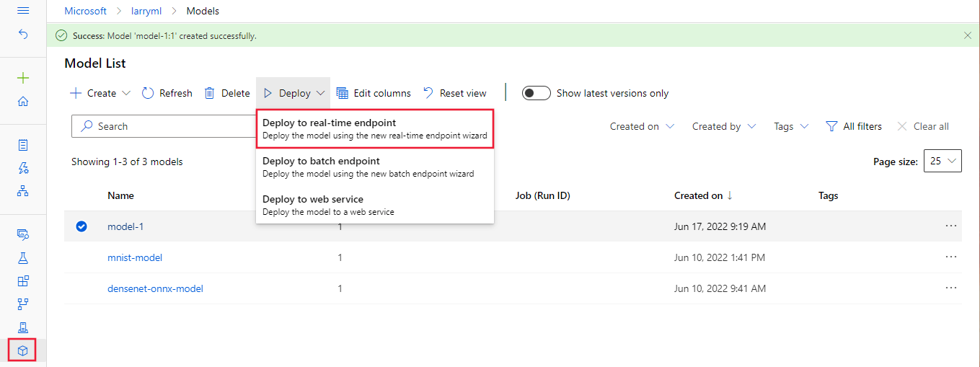Open the Data icon in sidebar
980x367 pixels.
(23, 234)
